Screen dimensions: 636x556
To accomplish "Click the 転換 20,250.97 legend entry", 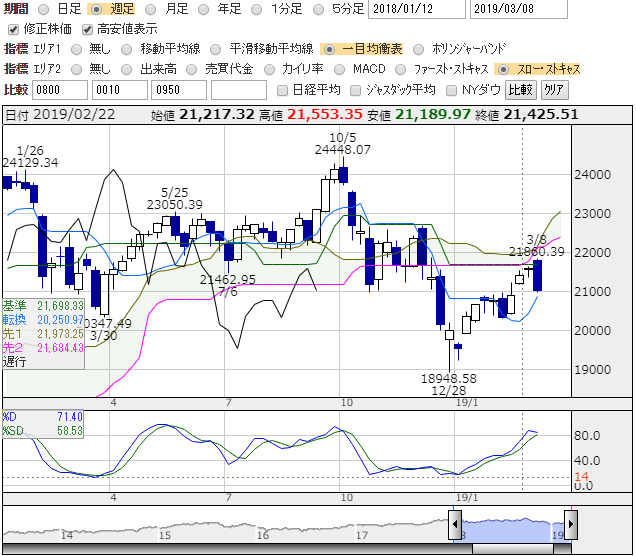I will coord(43,320).
